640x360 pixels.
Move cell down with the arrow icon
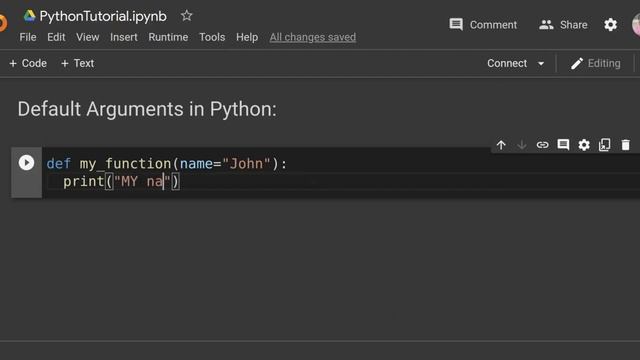coord(522,145)
